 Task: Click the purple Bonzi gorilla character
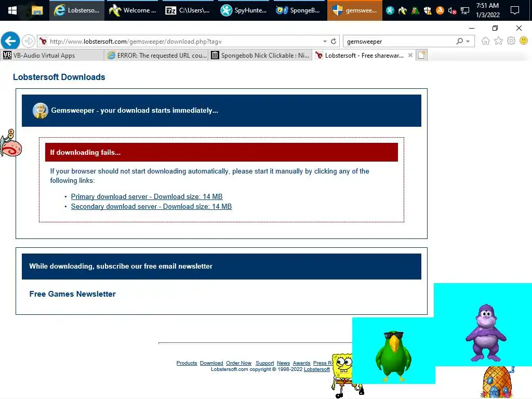[x=486, y=332]
